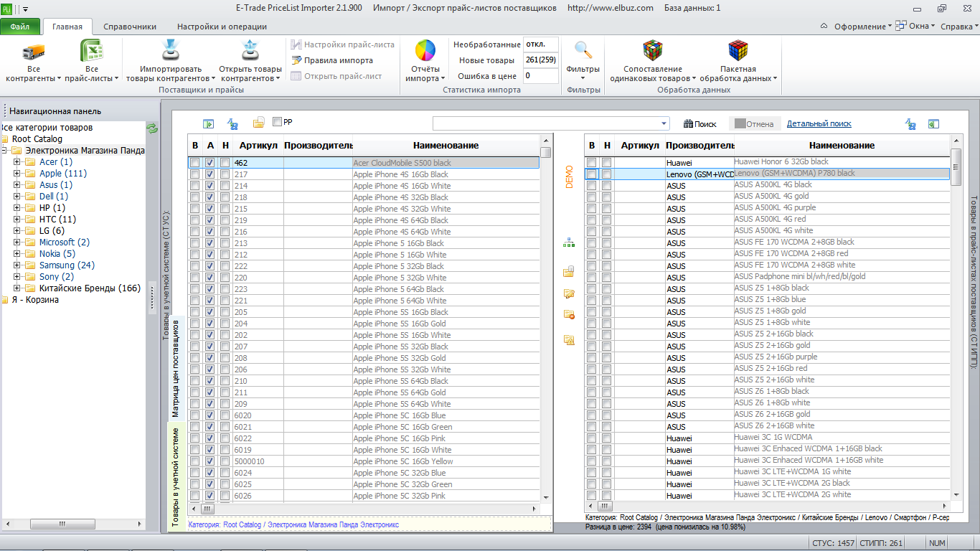This screenshot has height=551, width=980.
Task: Toggle В checkbox for ASUS A500KL 4G black
Action: 592,186
